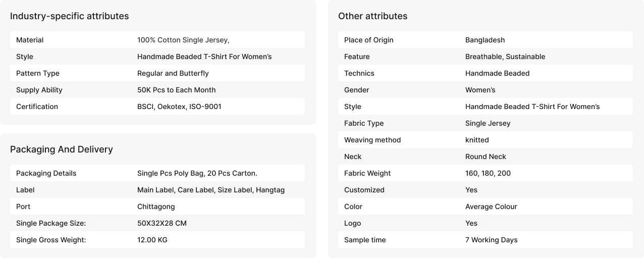
Task: Click the "Industry-specific attributes" heading
Action: click(69, 16)
